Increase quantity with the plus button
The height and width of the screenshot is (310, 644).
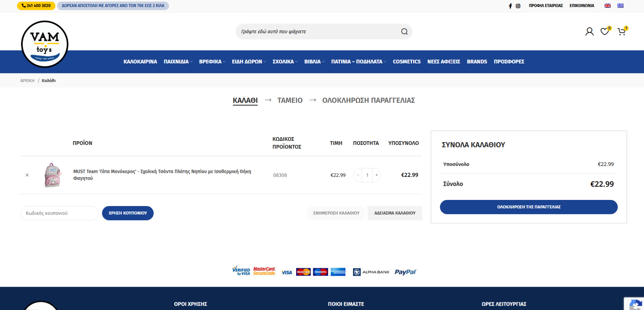[377, 175]
